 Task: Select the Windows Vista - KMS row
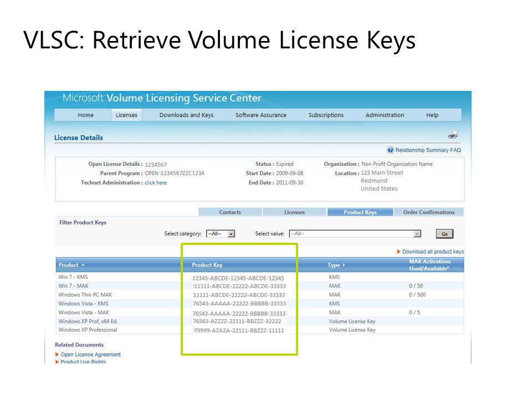click(259, 303)
